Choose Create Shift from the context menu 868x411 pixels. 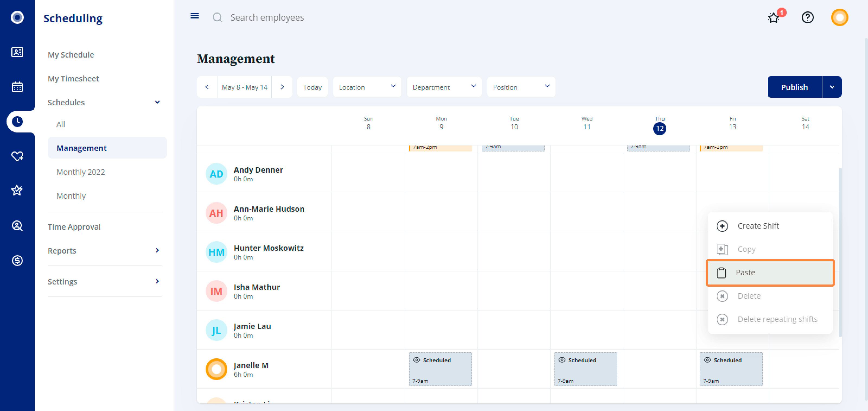pyautogui.click(x=770, y=226)
